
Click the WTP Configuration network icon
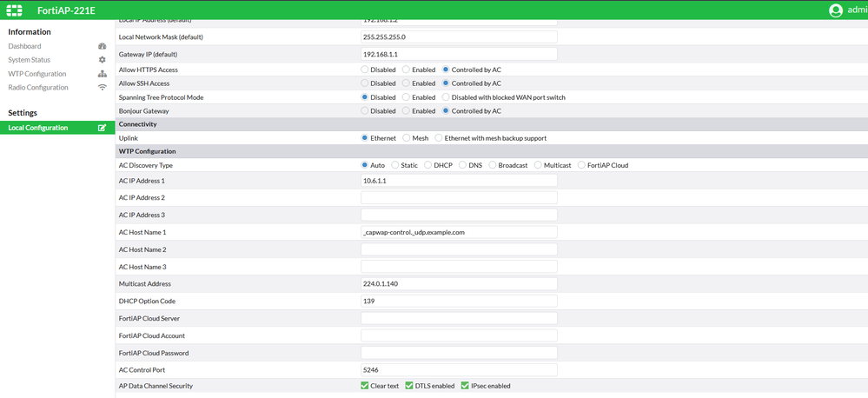[102, 74]
